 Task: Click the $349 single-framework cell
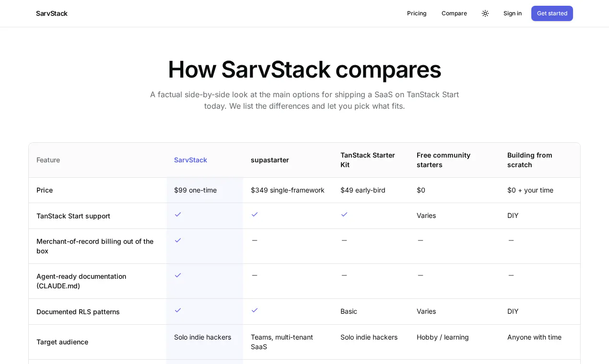coord(288,190)
